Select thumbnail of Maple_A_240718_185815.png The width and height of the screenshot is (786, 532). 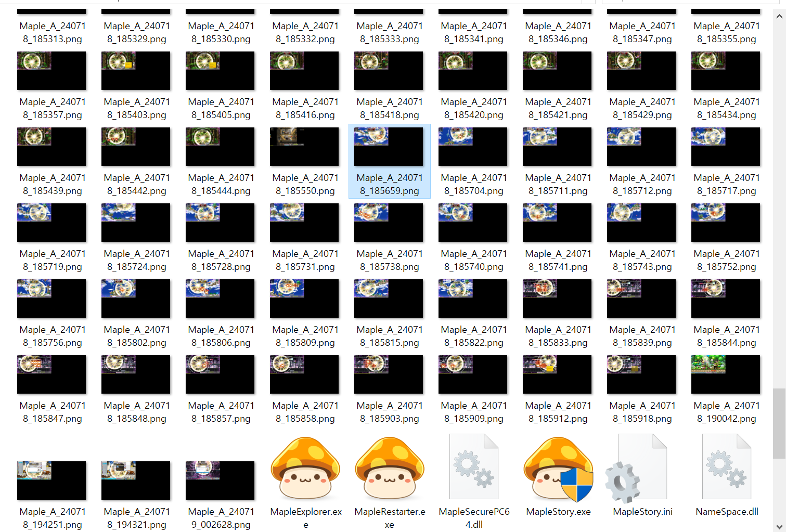(x=389, y=299)
